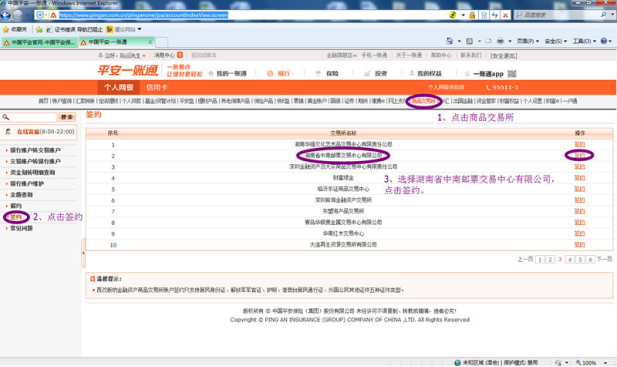The image size is (617, 367).
Task: Open 银行账户转交易账户 in sidebar
Action: pyautogui.click(x=35, y=150)
